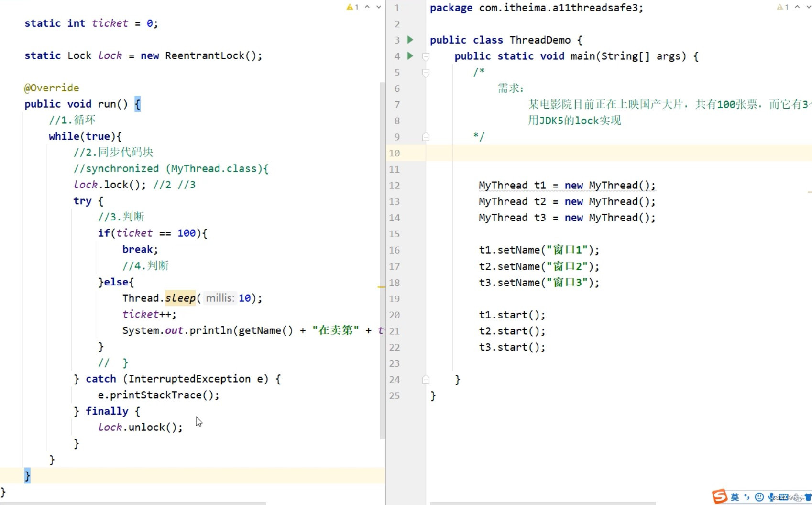Click while(true) loop header
812x505 pixels.
click(85, 136)
